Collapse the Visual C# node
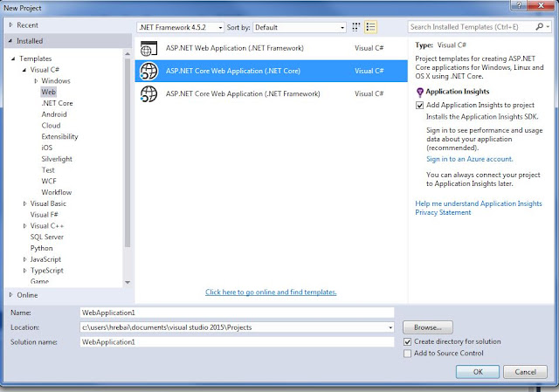 pyautogui.click(x=24, y=70)
